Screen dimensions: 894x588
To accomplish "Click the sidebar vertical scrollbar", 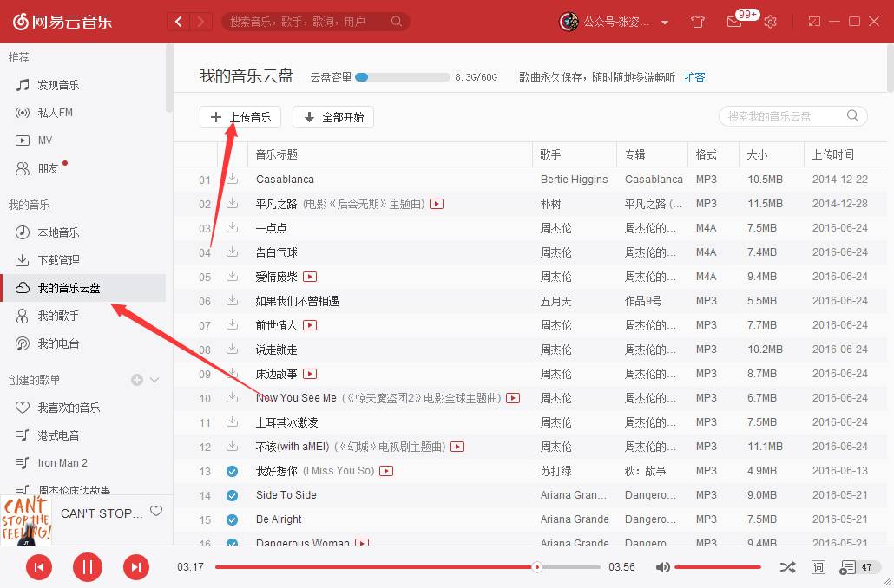I will pyautogui.click(x=168, y=78).
